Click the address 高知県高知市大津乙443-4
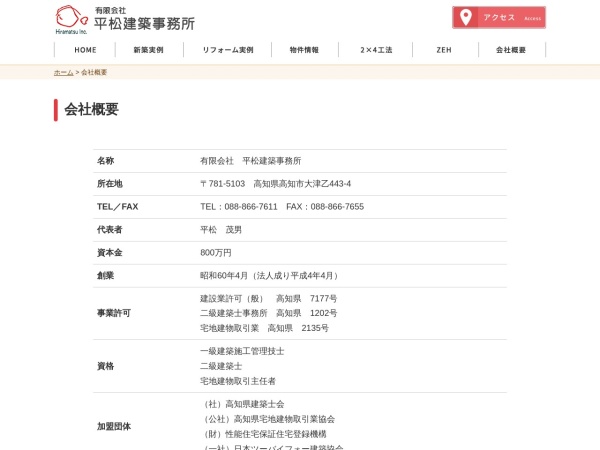This screenshot has width=600, height=450. click(302, 184)
